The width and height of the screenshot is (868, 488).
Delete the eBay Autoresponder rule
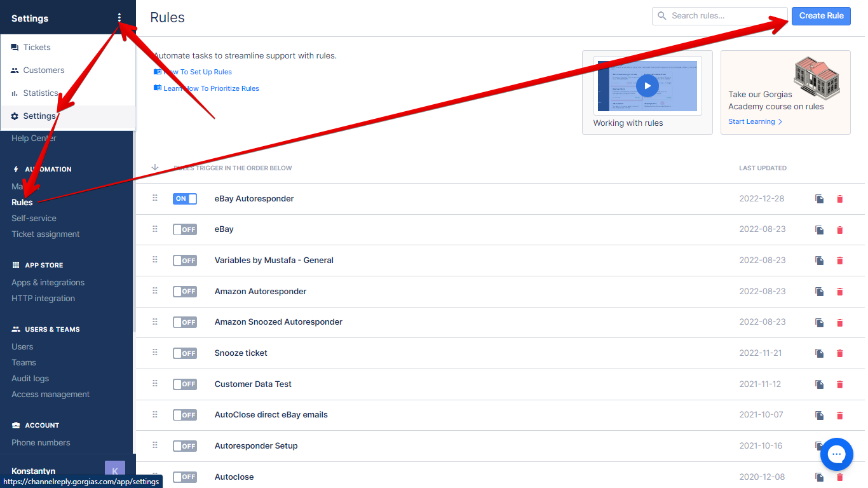point(839,199)
